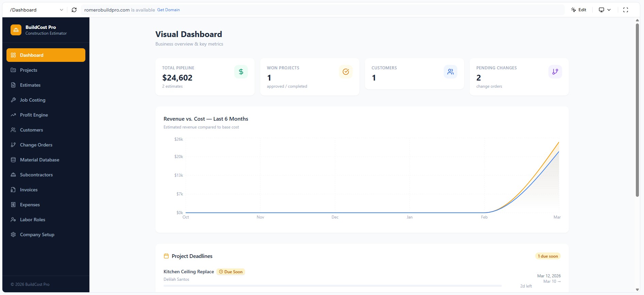Click the Change Orders branch icon in sidebar

pos(13,145)
